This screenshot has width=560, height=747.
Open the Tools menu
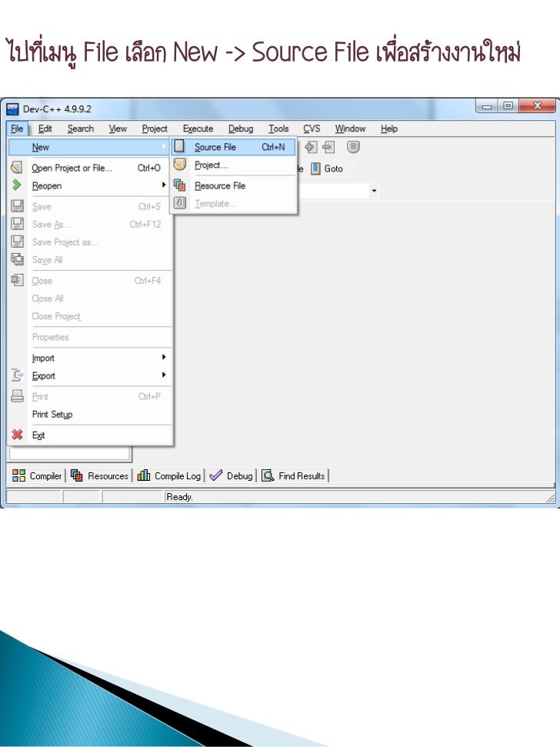(278, 128)
